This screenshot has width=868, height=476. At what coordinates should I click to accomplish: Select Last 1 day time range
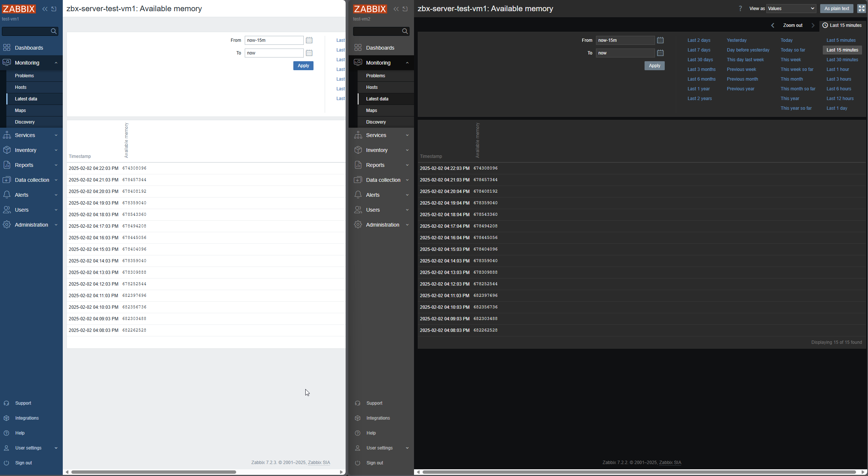click(837, 108)
